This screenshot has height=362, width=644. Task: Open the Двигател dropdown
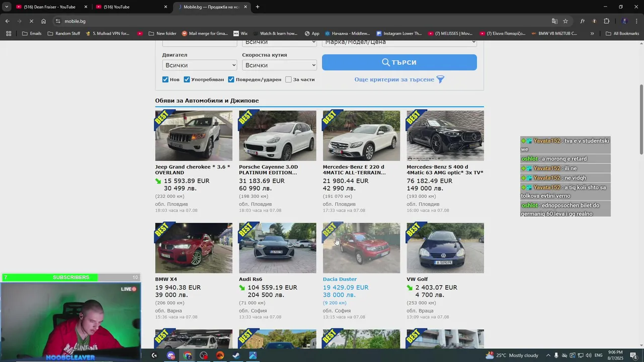pos(200,65)
